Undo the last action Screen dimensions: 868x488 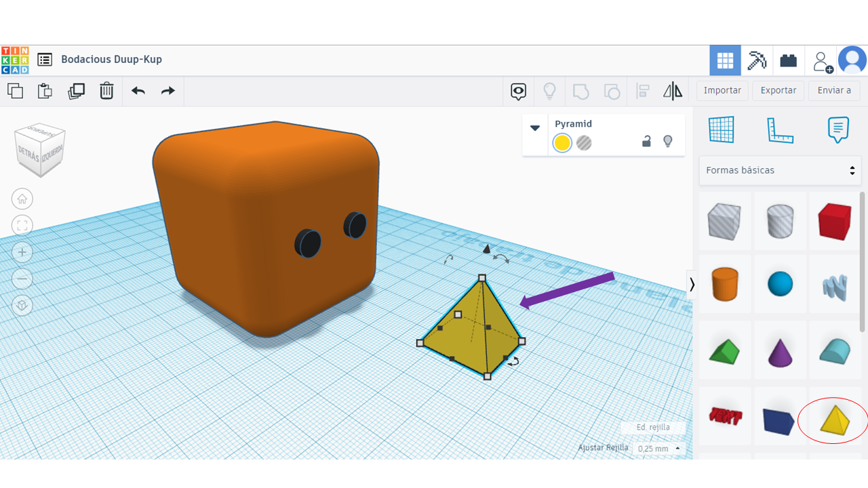138,91
